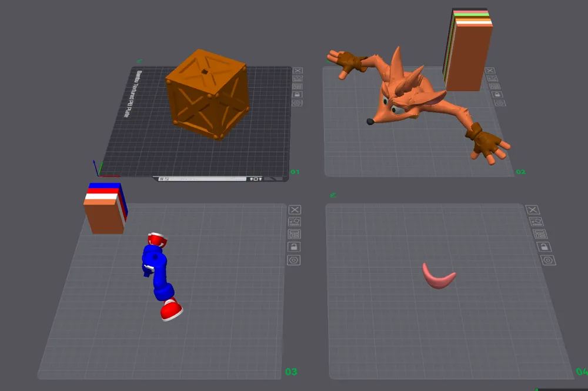Click the Bambu Textured PEI Plate label

click(133, 93)
